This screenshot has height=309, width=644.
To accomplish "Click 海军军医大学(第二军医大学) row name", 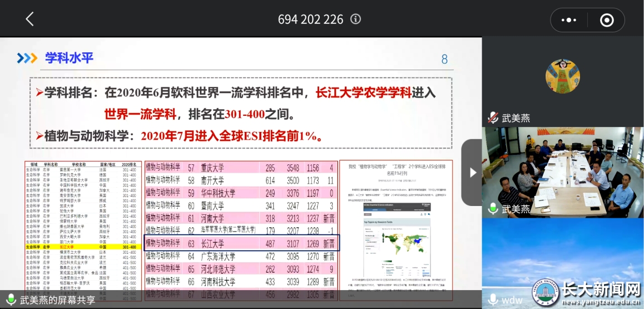I will pos(228,230).
